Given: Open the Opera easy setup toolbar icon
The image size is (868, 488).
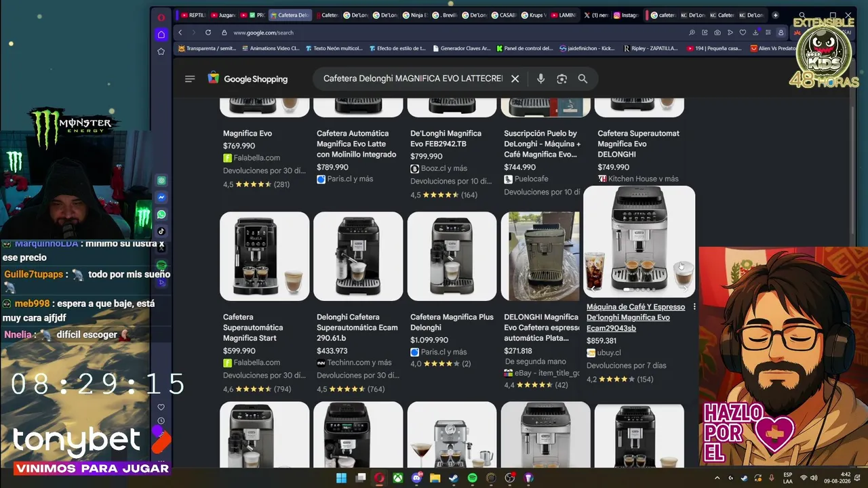Looking at the screenshot, I should [x=768, y=33].
